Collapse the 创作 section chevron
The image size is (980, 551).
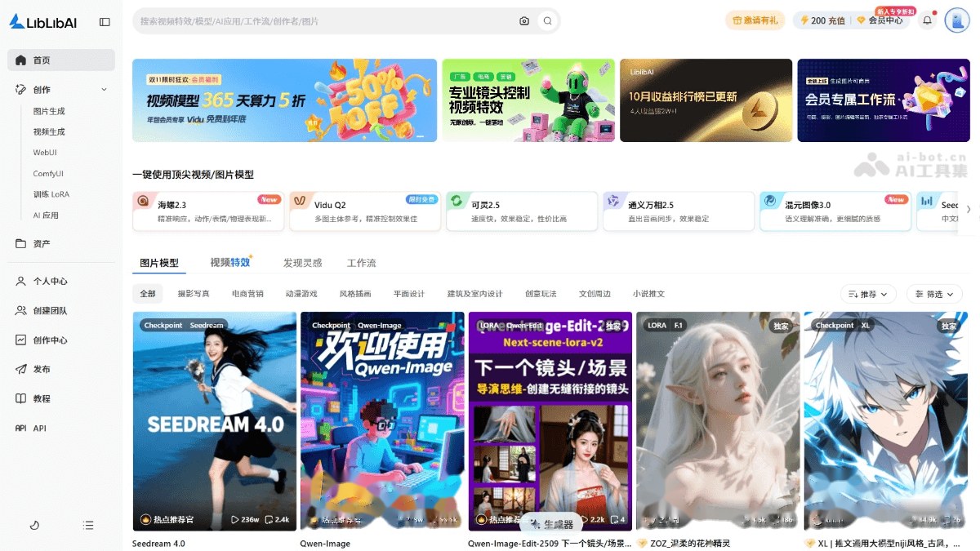(104, 89)
